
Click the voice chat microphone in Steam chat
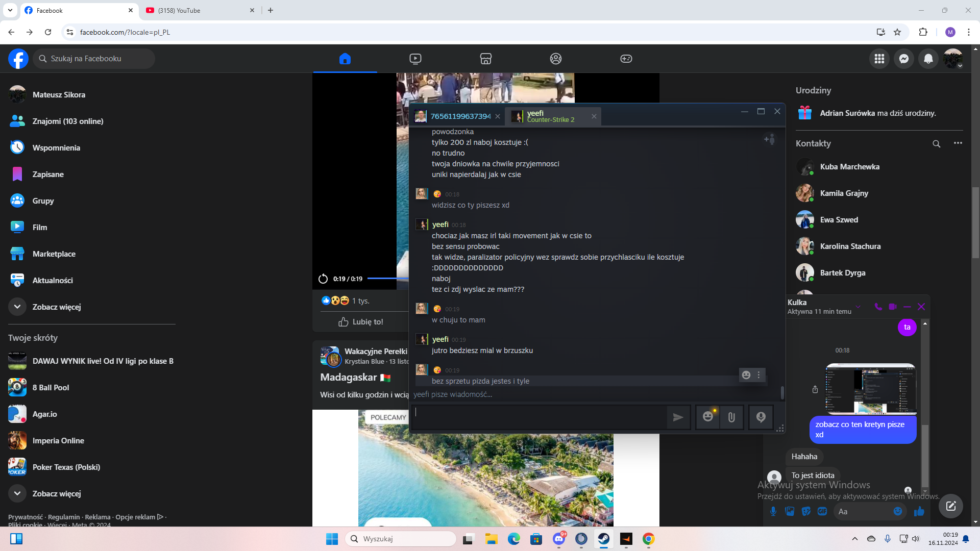coord(761,417)
